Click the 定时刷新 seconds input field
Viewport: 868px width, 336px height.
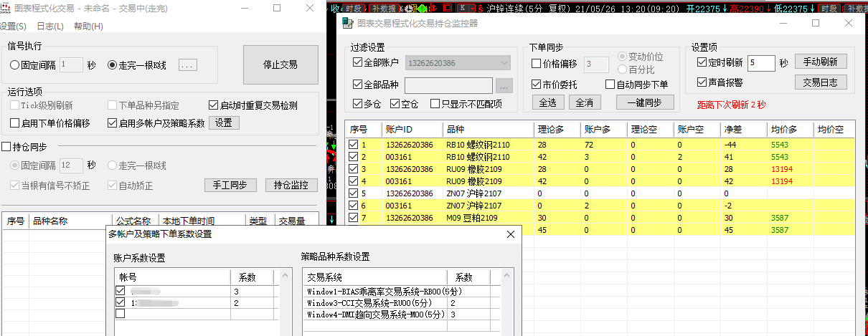[761, 63]
